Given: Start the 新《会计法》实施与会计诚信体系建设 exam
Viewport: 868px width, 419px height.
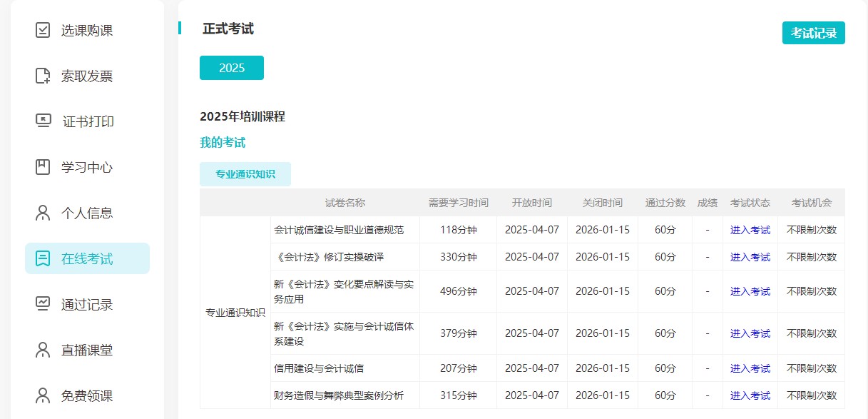Looking at the screenshot, I should (750, 333).
